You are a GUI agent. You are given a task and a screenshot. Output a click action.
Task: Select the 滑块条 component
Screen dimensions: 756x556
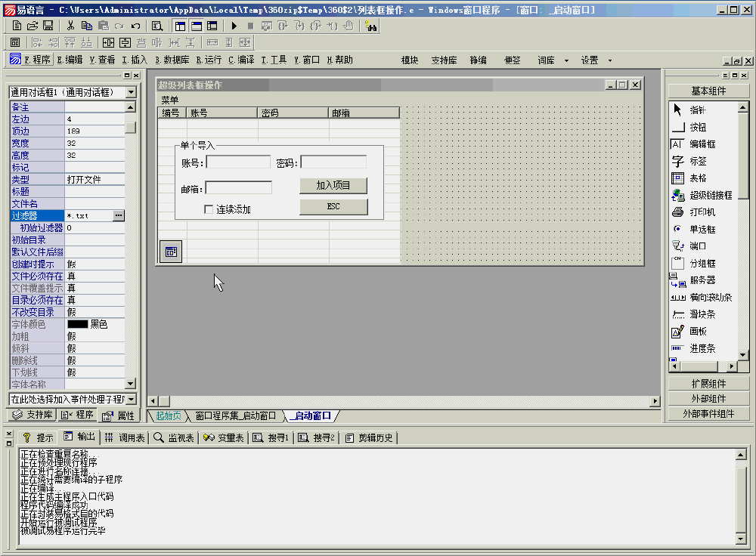click(702, 314)
